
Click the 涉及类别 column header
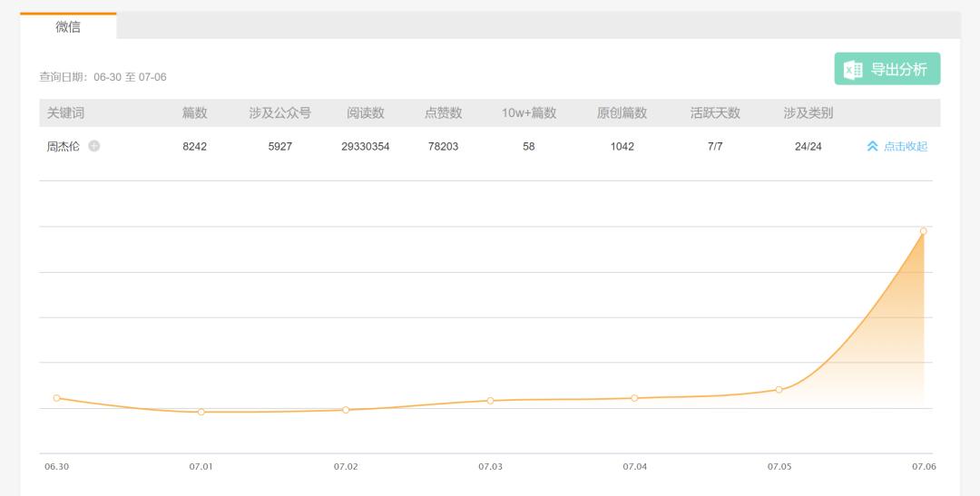click(808, 113)
